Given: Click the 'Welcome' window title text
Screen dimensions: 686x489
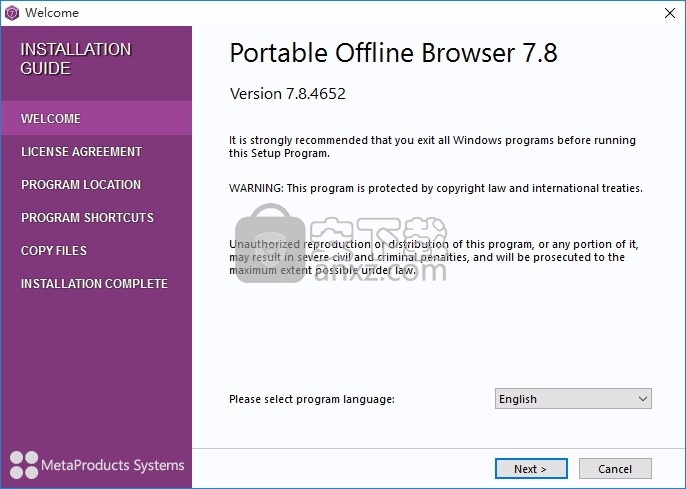Looking at the screenshot, I should click(52, 13).
